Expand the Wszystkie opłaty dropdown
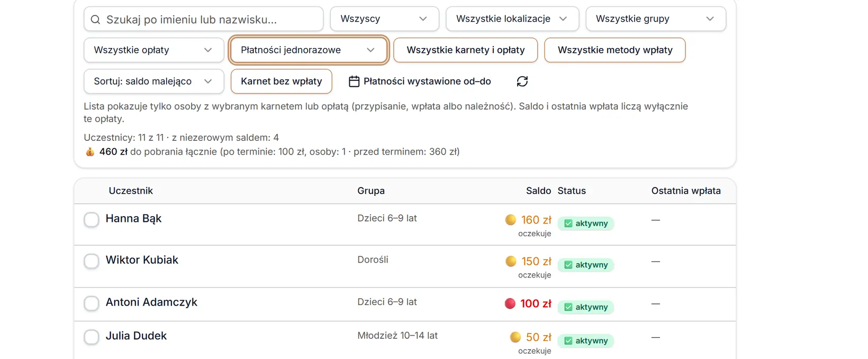 (x=153, y=50)
